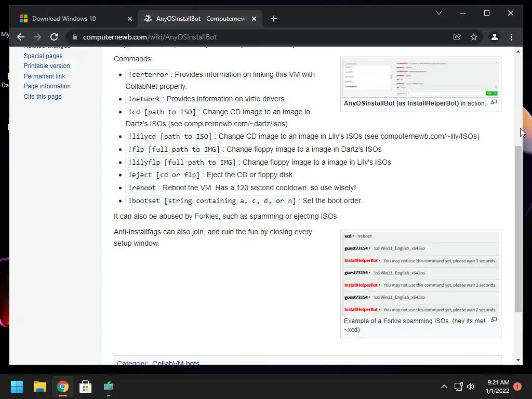
Task: Click the !eject [cd or flp] command
Action: (164, 175)
